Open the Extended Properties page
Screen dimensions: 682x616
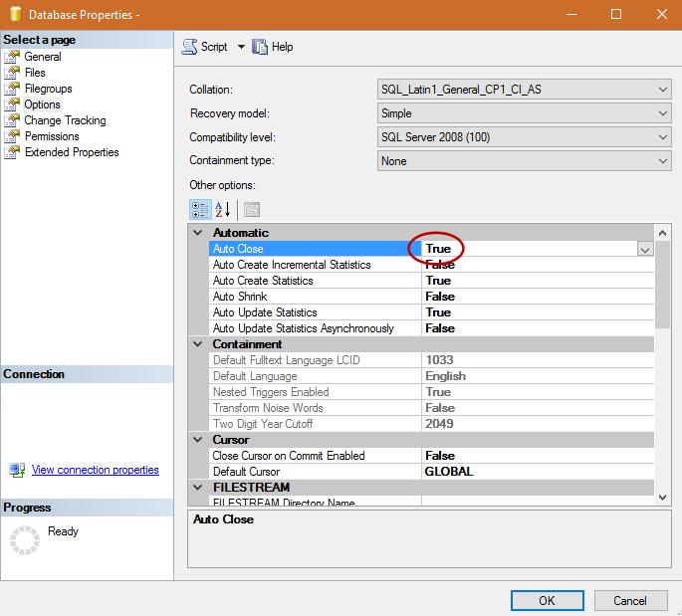point(72,152)
